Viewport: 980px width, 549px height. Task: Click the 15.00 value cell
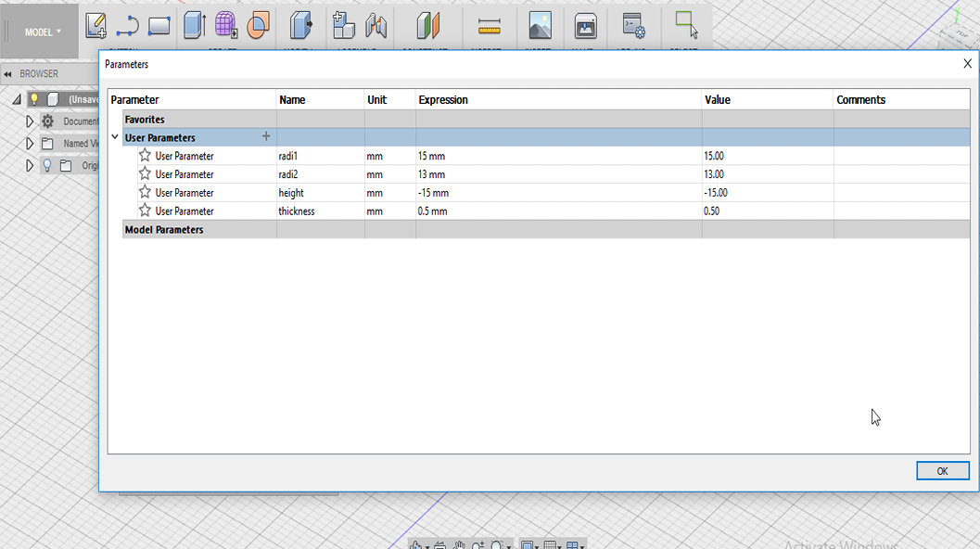(768, 156)
